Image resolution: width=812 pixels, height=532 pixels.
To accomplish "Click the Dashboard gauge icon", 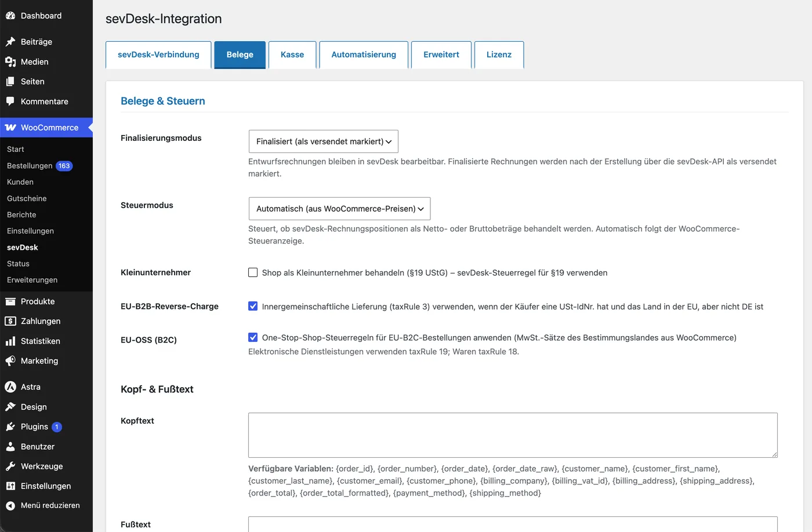I will (x=10, y=16).
